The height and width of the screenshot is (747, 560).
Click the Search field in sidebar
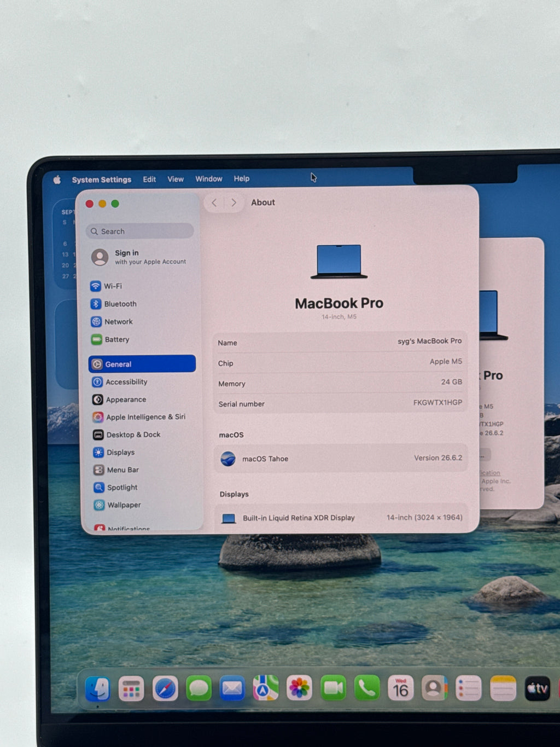[140, 231]
